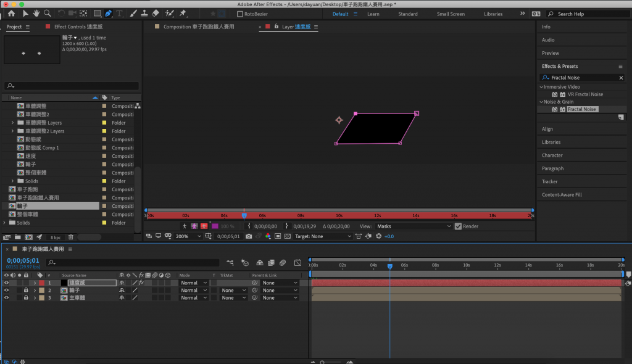The height and width of the screenshot is (364, 632).
Task: Take a snapshot with the camera icon
Action: pyautogui.click(x=249, y=236)
